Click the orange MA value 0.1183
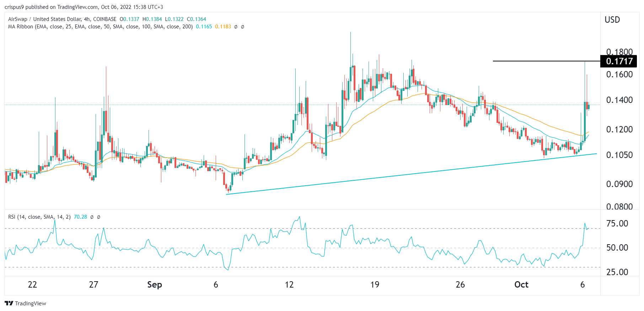 [x=223, y=27]
